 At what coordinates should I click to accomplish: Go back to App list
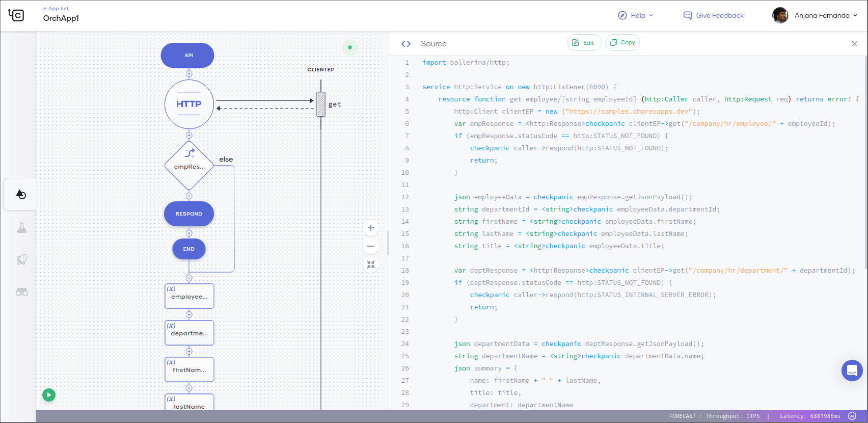(x=56, y=9)
